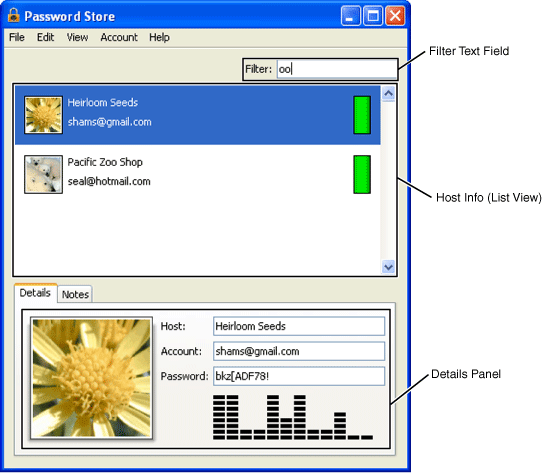This screenshot has width=543, height=473.
Task: Click green strength bar for Heirloom Seeds
Action: click(362, 115)
